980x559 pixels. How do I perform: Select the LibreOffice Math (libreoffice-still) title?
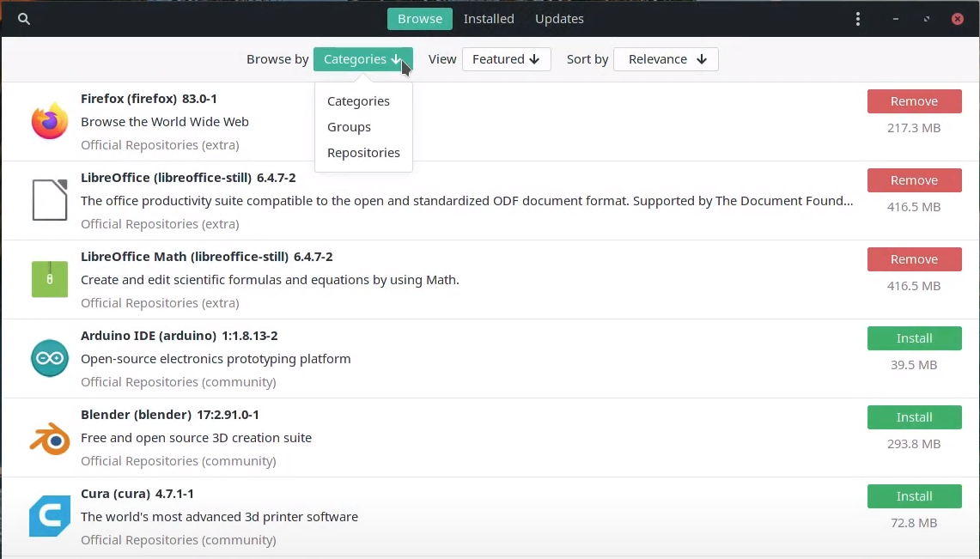coord(185,257)
